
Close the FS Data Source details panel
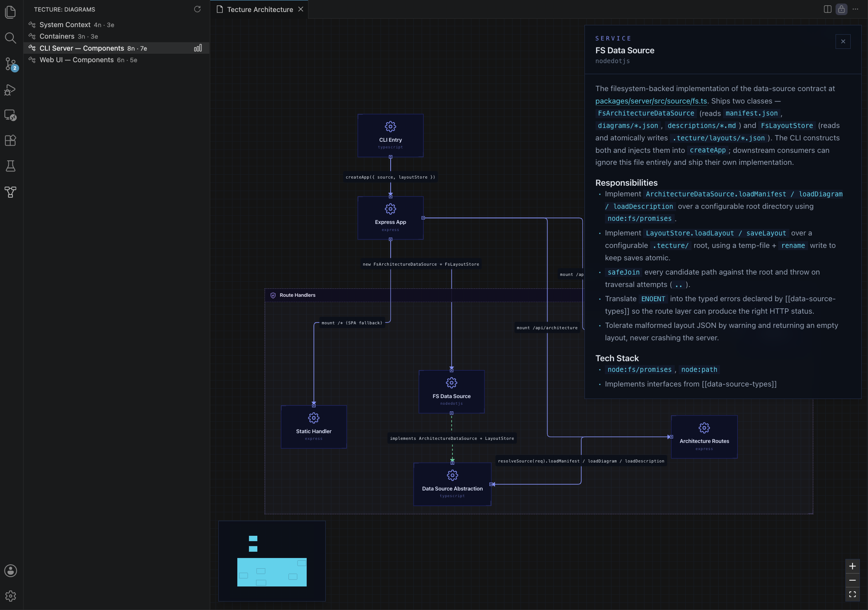pos(843,41)
